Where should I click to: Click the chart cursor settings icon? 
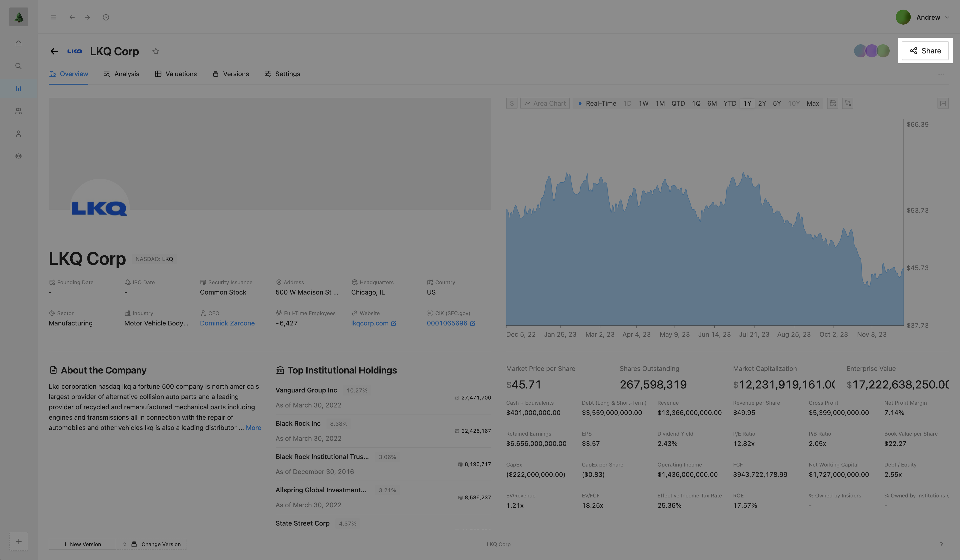(x=847, y=103)
